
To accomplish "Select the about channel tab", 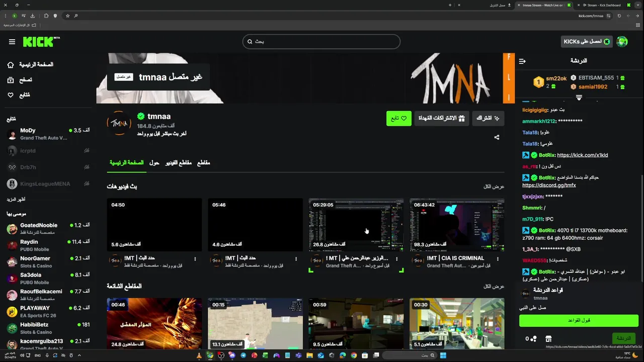I will point(154,162).
